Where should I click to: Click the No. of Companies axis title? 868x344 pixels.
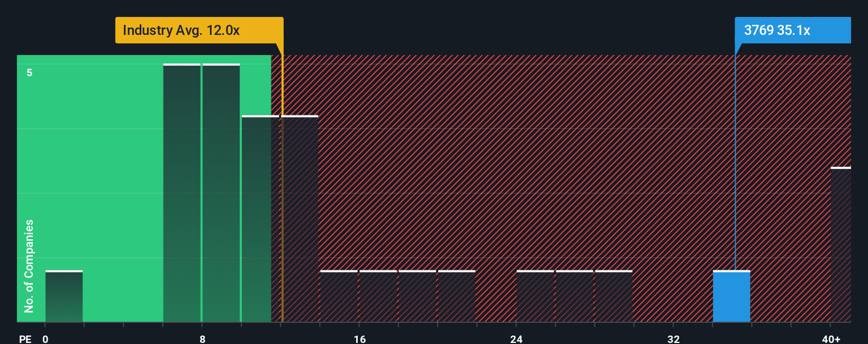pyautogui.click(x=29, y=266)
